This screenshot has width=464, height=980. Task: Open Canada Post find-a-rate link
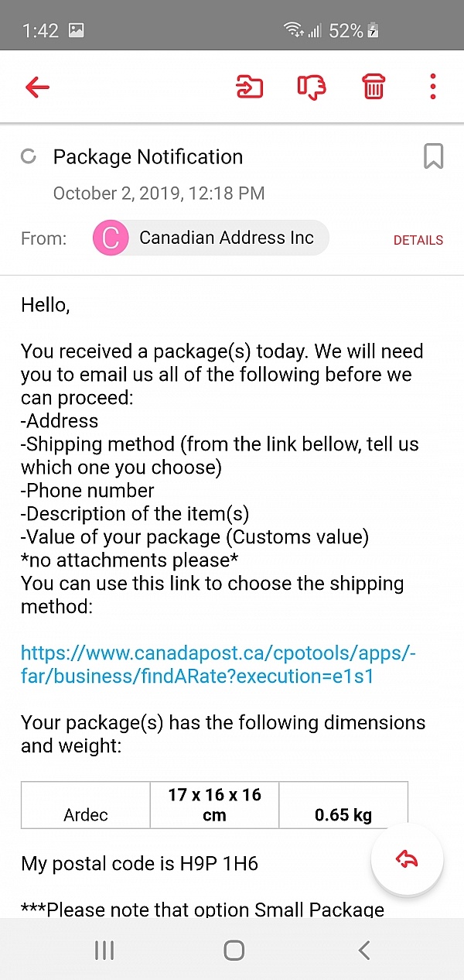218,664
